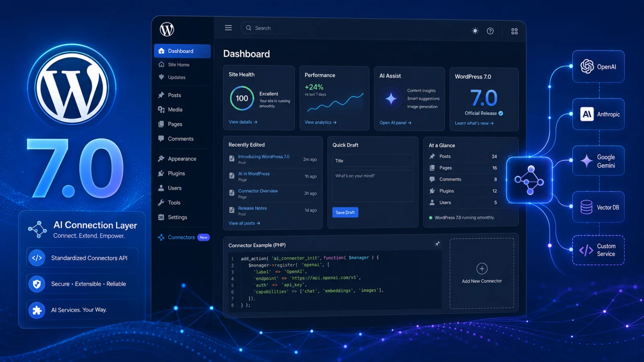This screenshot has width=644, height=362.
Task: Click Open AI panel link
Action: (x=395, y=123)
